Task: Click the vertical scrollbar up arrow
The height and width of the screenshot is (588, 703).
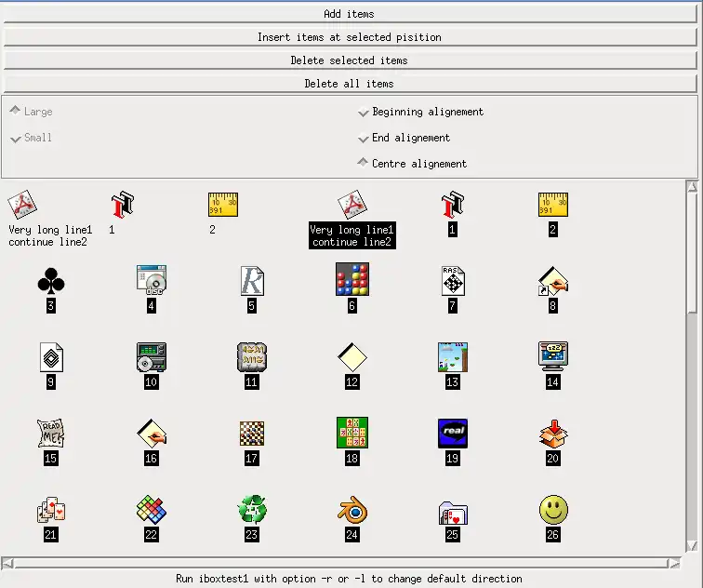Action: [692, 187]
